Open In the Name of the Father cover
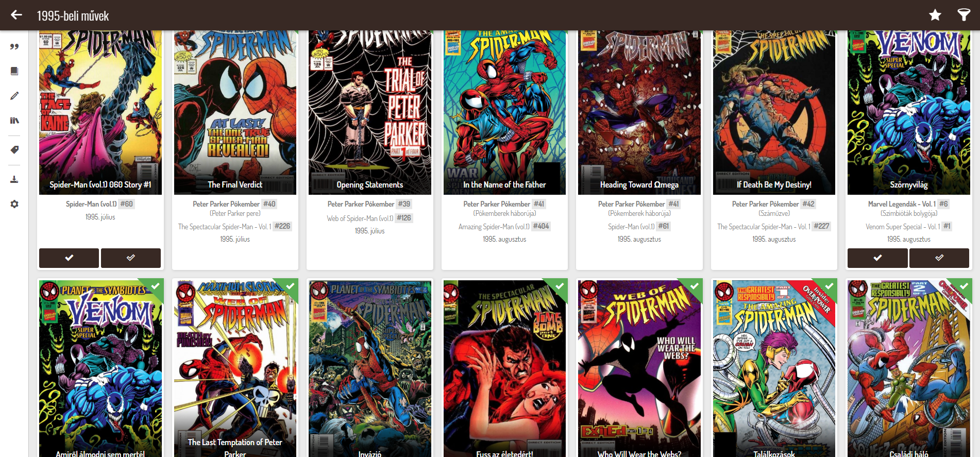 click(504, 112)
